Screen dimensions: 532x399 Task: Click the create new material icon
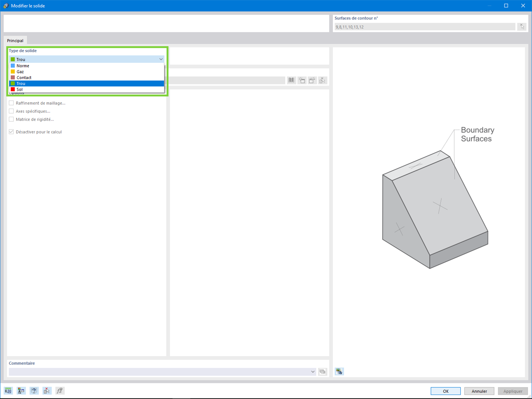pos(302,80)
